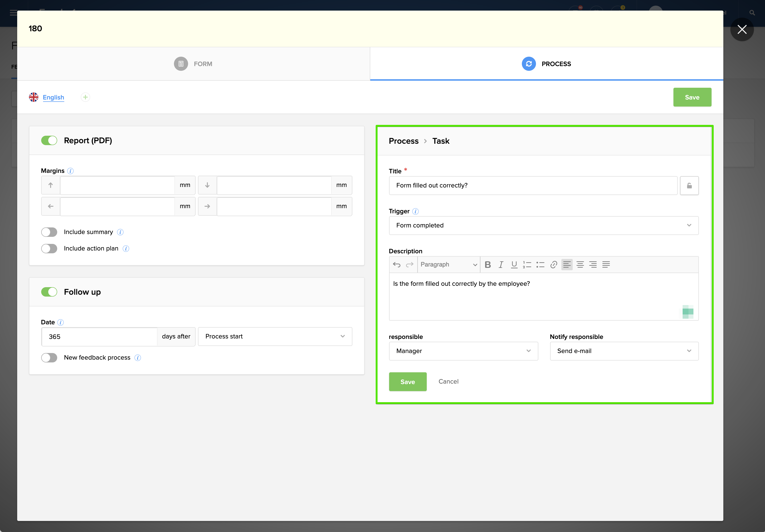This screenshot has width=765, height=532.
Task: Switch to the FORM tab
Action: point(193,64)
